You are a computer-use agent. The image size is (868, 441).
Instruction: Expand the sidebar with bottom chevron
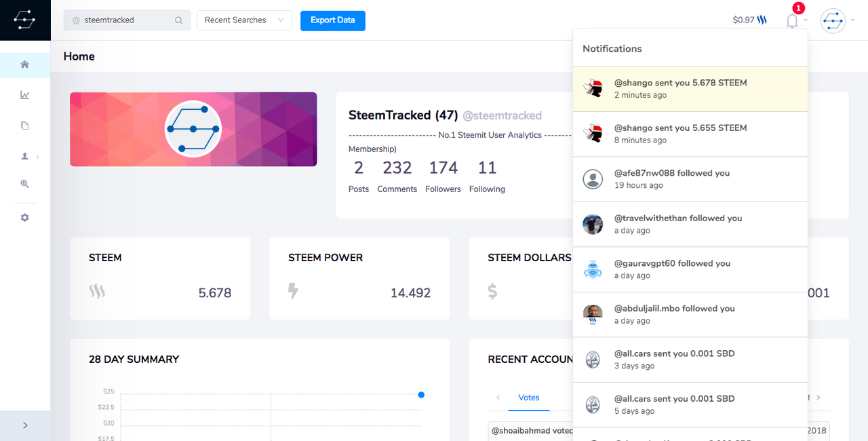click(x=25, y=425)
